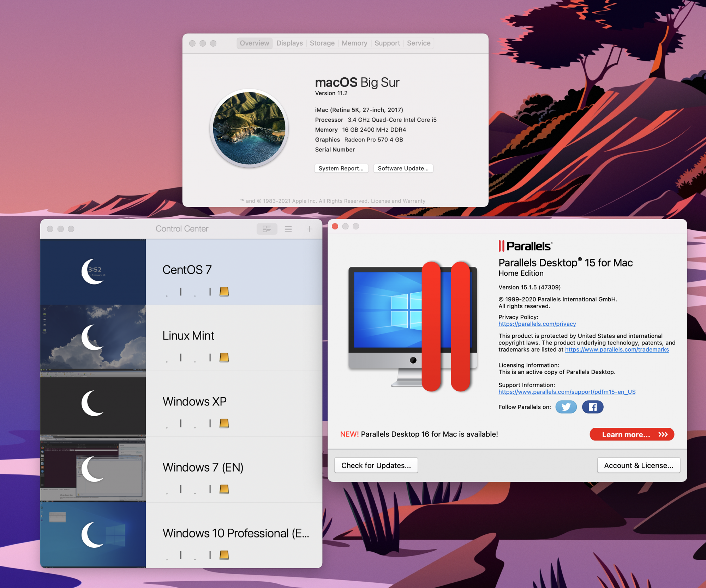
Task: Click the disk drive icon under Windows XP
Action: [x=224, y=423]
